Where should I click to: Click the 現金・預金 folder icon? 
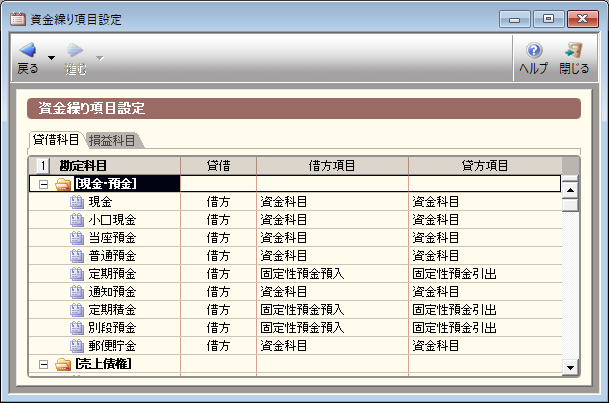[x=63, y=184]
